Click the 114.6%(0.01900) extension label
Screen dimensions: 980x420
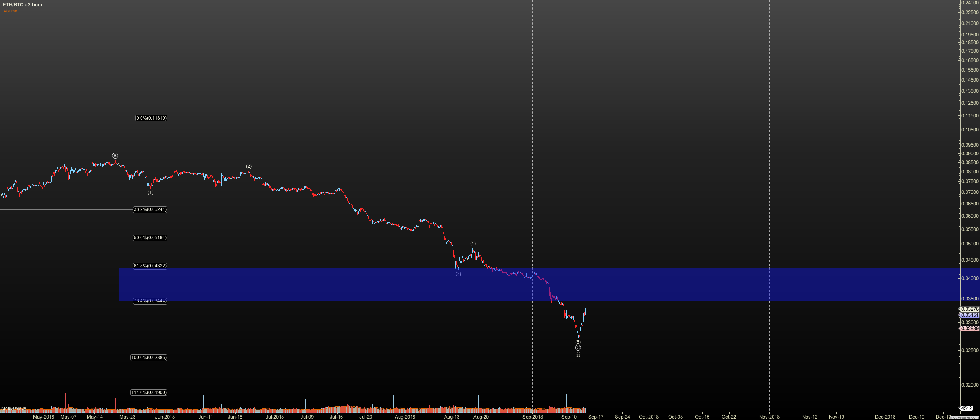coord(149,393)
